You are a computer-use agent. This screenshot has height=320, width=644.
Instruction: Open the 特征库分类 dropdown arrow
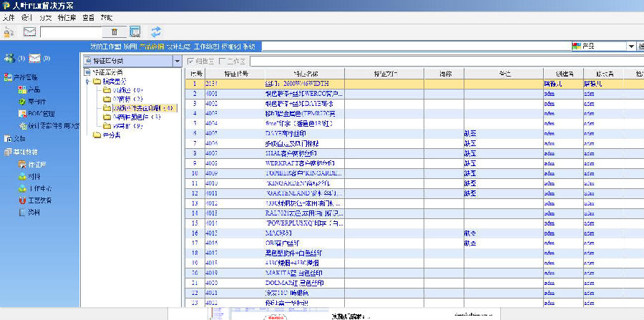coord(177,62)
